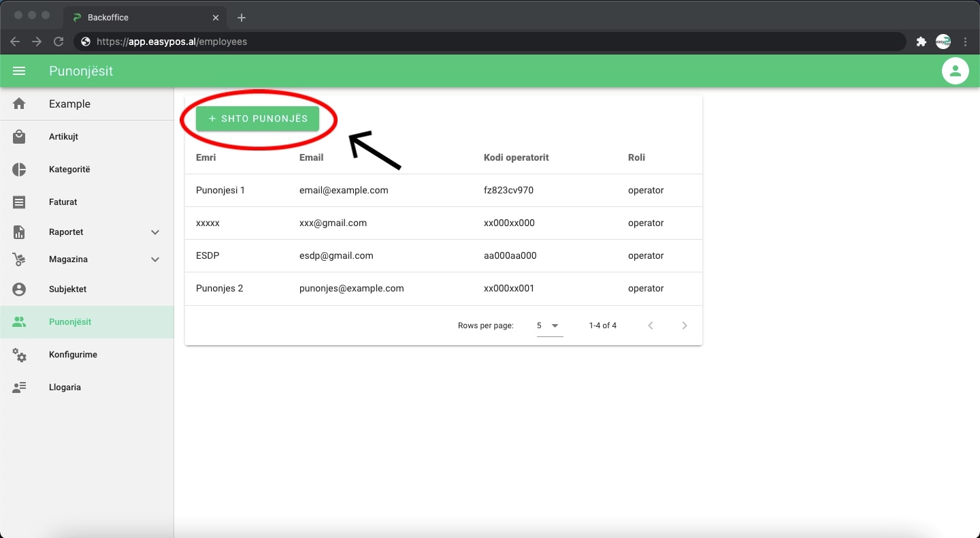Click the gears icon for Konfigurime
The height and width of the screenshot is (538, 980).
19,355
